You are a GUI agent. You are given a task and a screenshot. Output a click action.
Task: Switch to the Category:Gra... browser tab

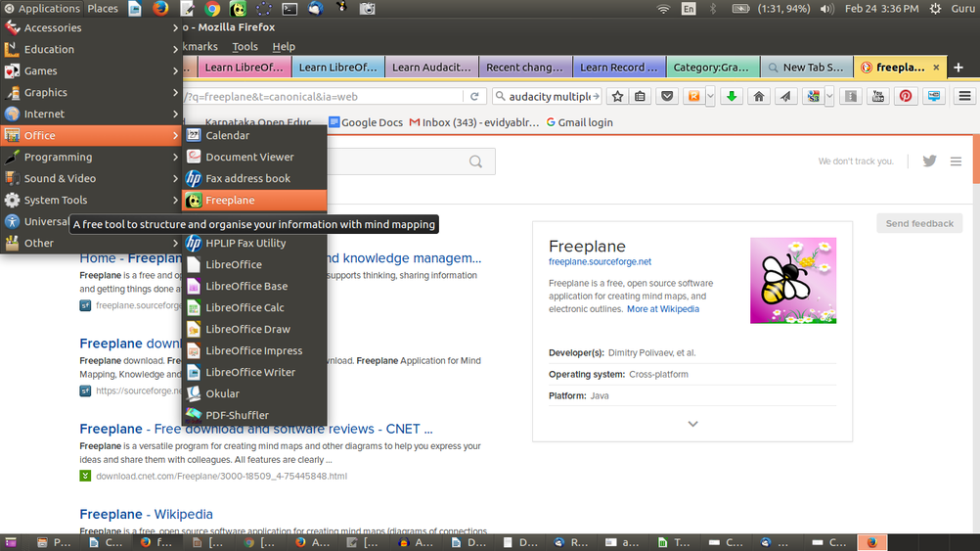pos(711,68)
